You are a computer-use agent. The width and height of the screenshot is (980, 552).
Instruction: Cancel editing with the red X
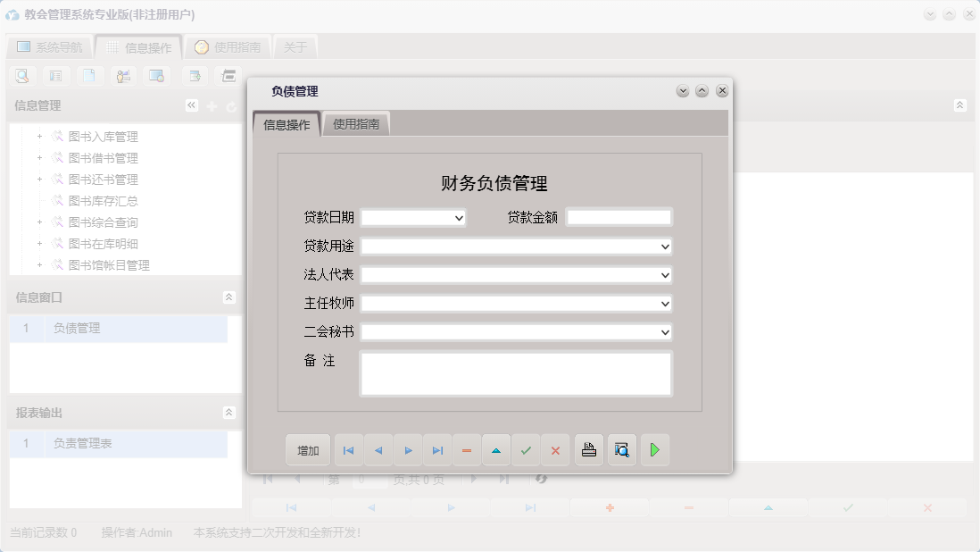555,449
